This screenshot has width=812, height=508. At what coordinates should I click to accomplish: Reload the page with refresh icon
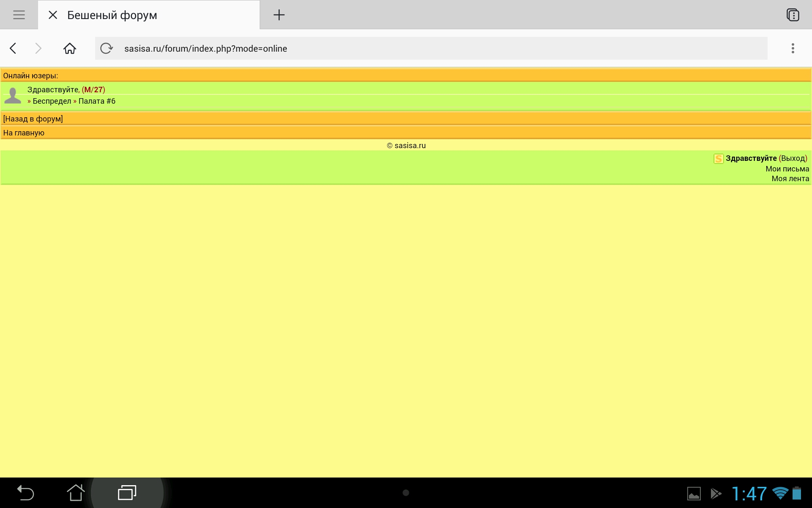pyautogui.click(x=106, y=48)
